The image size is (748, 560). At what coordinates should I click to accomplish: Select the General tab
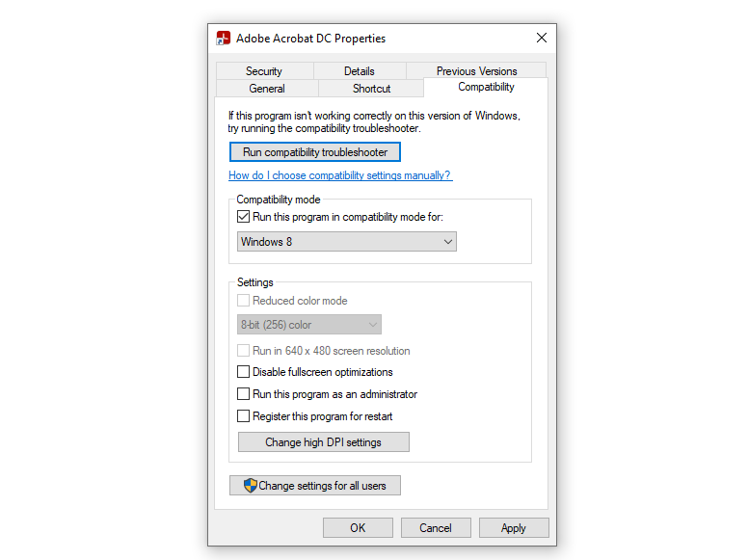(x=267, y=89)
